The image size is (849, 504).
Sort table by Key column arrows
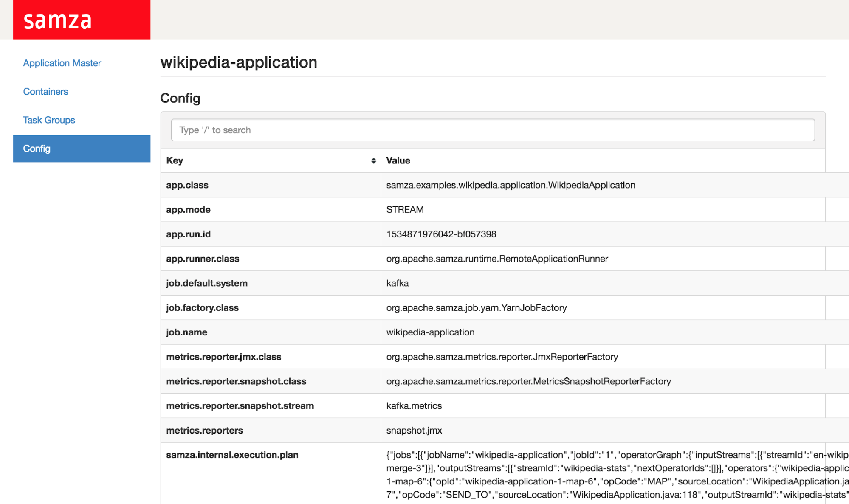tap(373, 160)
